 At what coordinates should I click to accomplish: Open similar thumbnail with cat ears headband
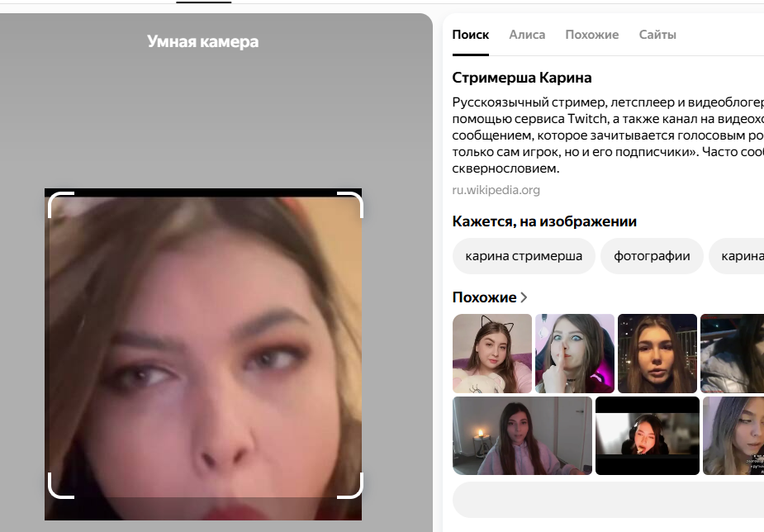coord(492,354)
